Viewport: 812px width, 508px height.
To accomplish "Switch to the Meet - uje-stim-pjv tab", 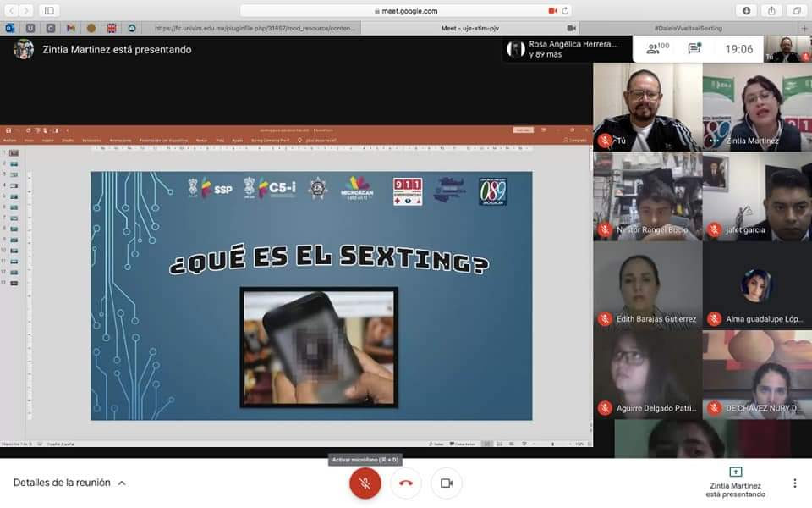I will click(x=469, y=29).
